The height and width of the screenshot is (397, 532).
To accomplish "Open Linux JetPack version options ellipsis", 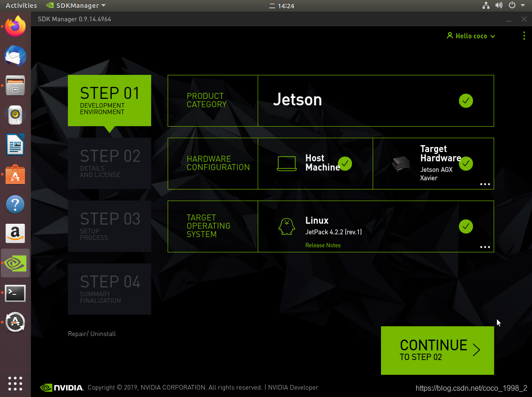I will pyautogui.click(x=485, y=247).
